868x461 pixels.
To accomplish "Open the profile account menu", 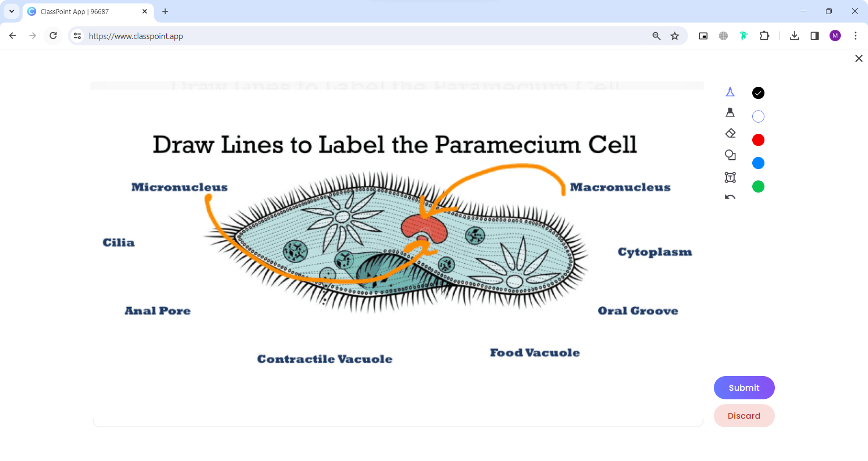I will 835,36.
